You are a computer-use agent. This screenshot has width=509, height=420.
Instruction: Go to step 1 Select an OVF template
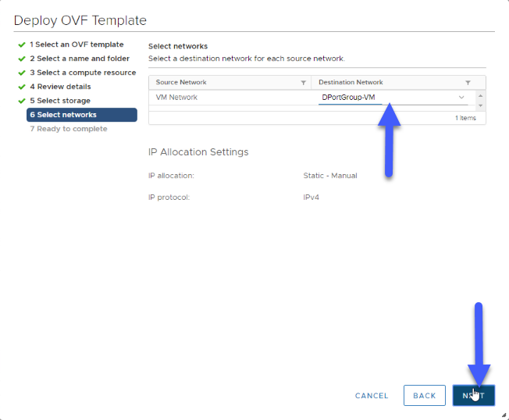pyautogui.click(x=77, y=44)
